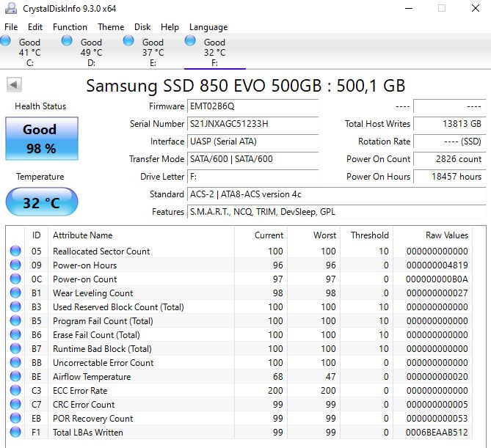Open the Theme menu

[111, 27]
